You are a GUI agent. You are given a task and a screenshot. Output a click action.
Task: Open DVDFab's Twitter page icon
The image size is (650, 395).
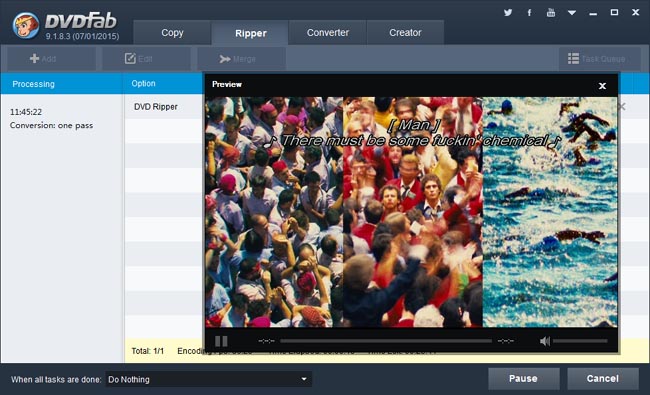pos(508,12)
